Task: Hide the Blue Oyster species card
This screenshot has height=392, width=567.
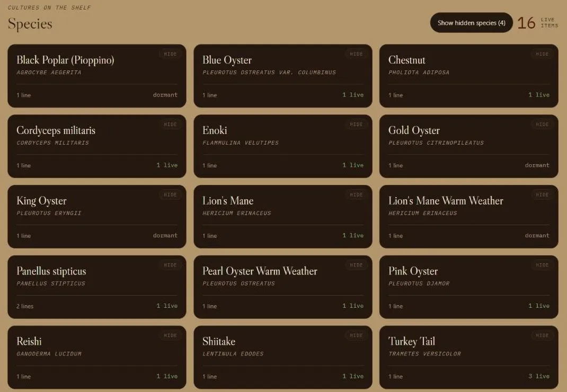Action: 356,54
